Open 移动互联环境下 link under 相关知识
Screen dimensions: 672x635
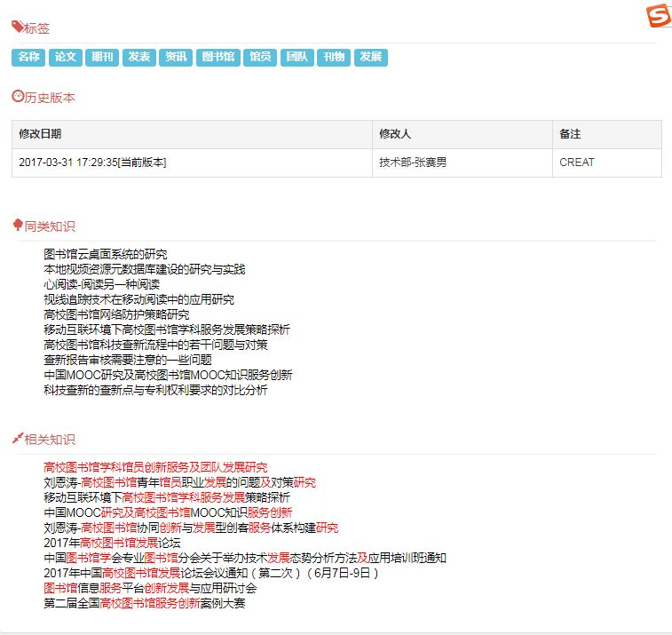click(167, 498)
